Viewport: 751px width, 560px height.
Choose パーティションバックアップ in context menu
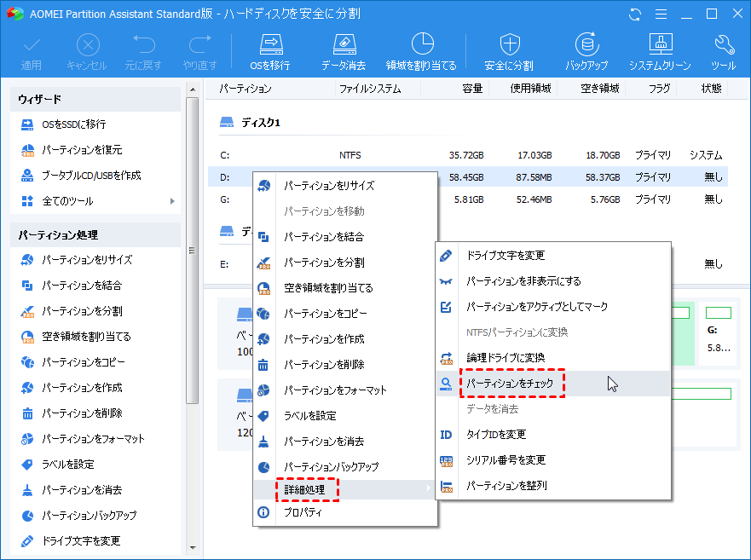coord(345,466)
